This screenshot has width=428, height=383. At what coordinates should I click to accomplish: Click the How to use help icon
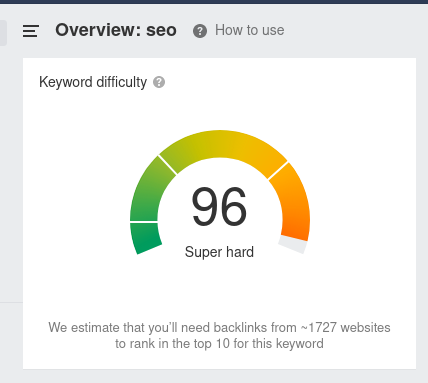(200, 31)
